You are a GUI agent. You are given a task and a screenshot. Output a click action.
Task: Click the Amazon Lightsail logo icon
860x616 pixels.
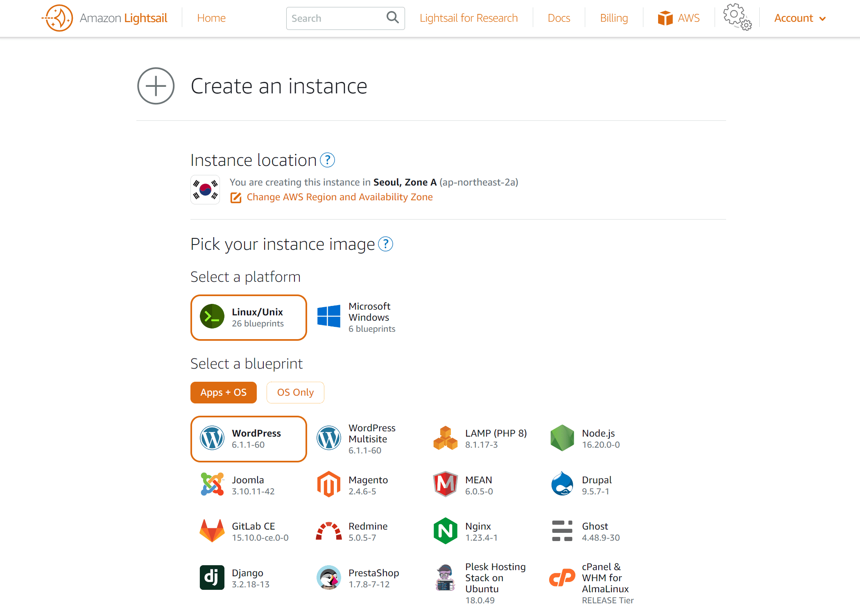point(58,18)
